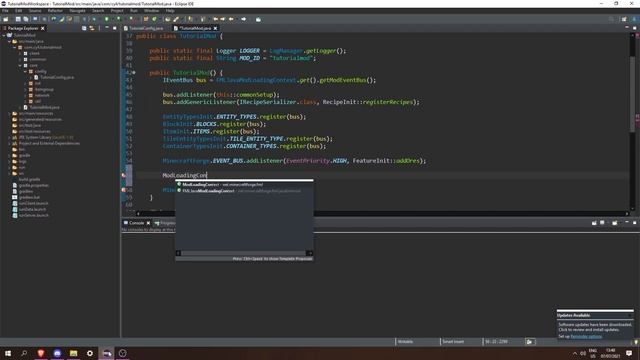Toggle constructor fold marker at line 42
Screen dimensions: 640x360
click(133, 73)
